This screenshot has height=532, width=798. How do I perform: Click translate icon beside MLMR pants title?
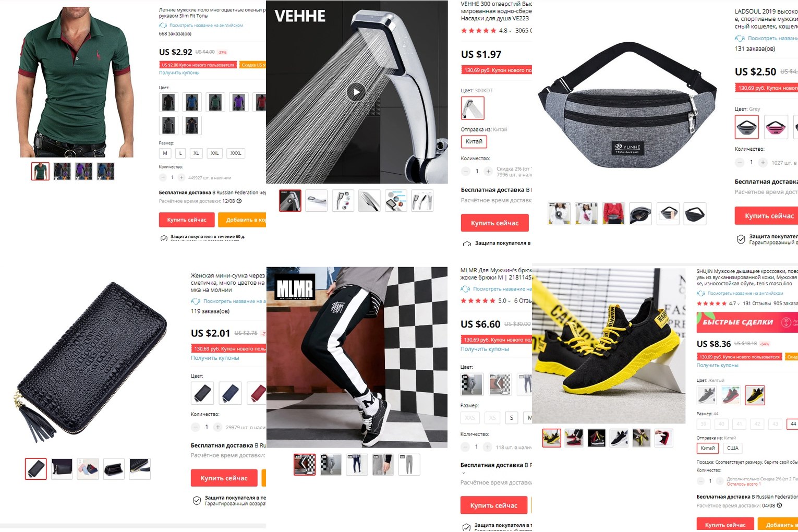coord(465,289)
